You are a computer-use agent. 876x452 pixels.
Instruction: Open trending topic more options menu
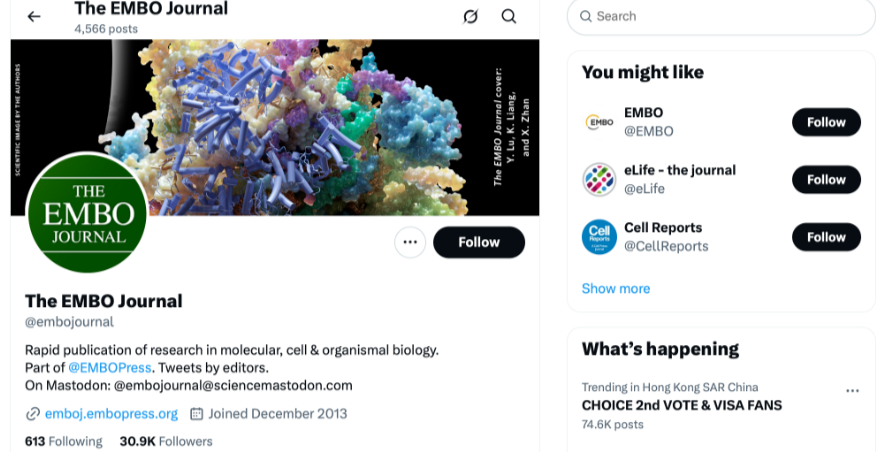[x=852, y=391]
